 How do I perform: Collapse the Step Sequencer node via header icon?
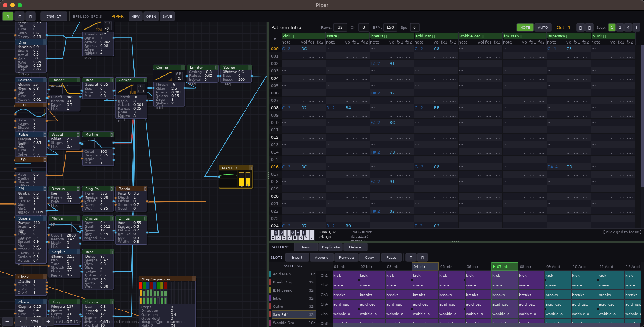(194, 279)
